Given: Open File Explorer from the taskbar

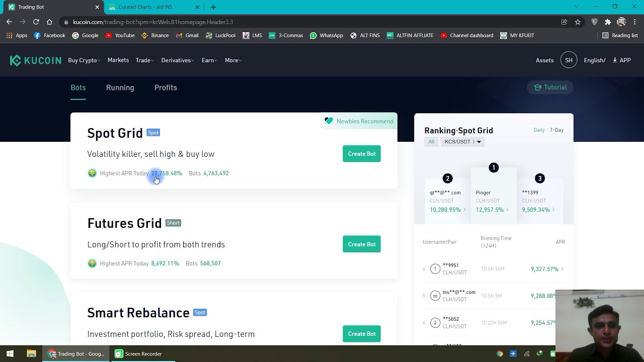Looking at the screenshot, I should click(31, 354).
